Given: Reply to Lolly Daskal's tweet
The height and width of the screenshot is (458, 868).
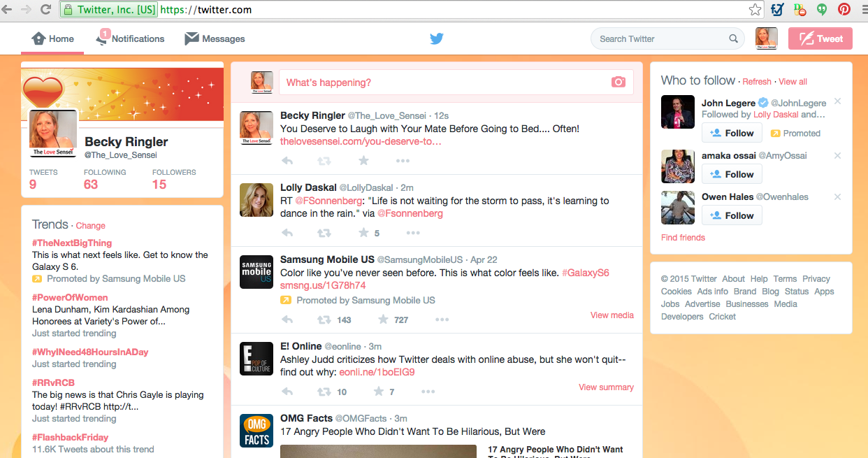Looking at the screenshot, I should pyautogui.click(x=287, y=233).
